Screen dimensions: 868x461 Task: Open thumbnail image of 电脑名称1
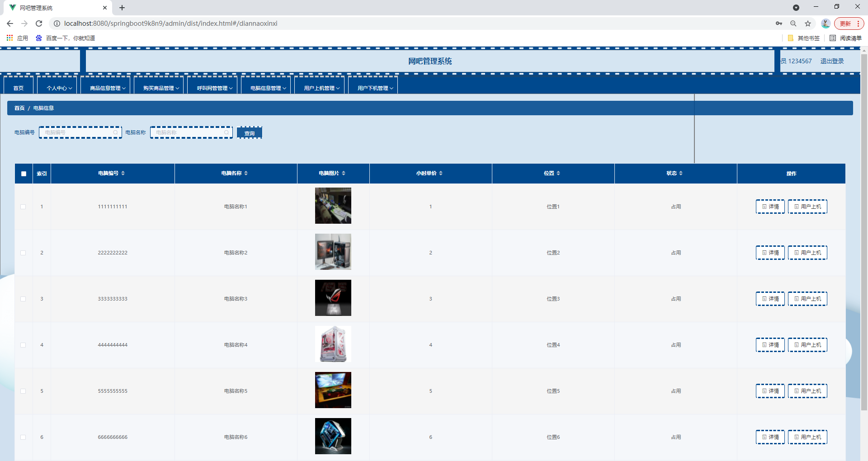coord(333,206)
